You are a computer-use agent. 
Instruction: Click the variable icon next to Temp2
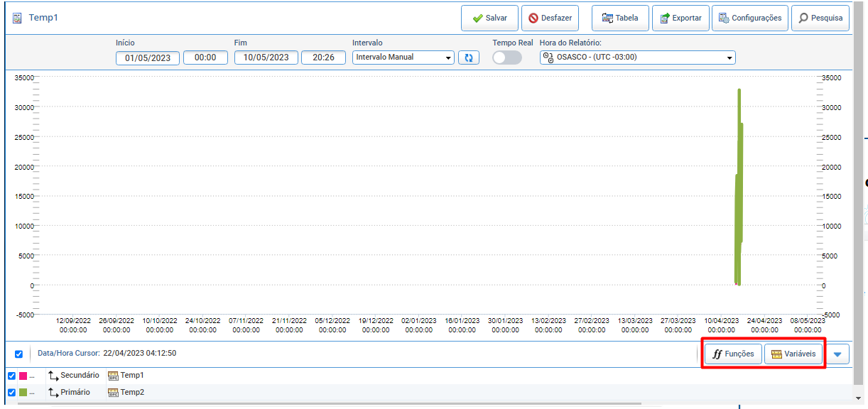click(x=113, y=393)
